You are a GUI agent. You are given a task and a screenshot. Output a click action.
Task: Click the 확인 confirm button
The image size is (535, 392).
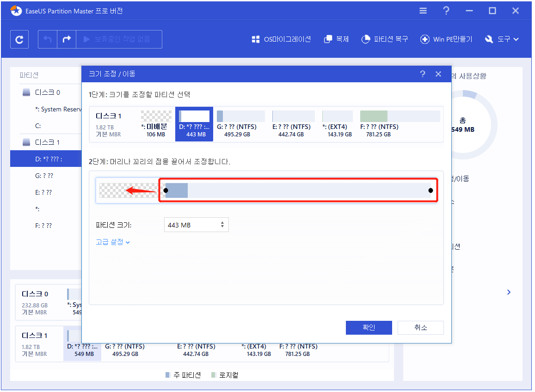pyautogui.click(x=369, y=328)
